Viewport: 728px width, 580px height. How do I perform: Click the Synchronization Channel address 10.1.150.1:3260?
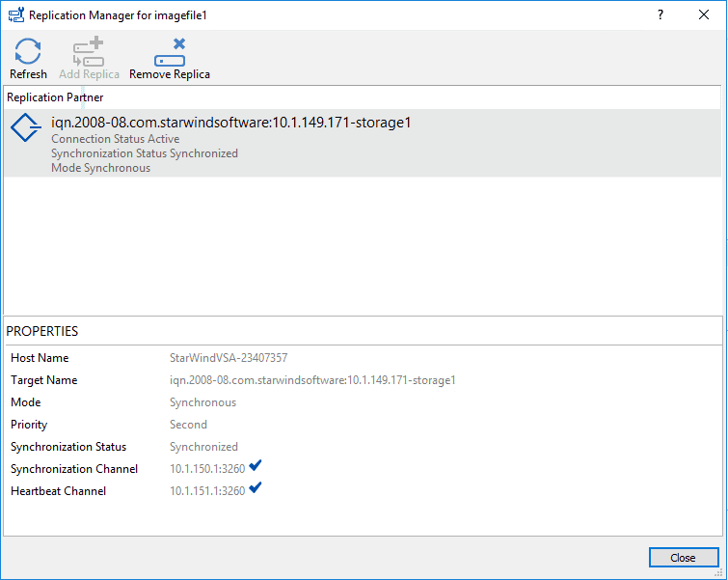pyautogui.click(x=207, y=469)
